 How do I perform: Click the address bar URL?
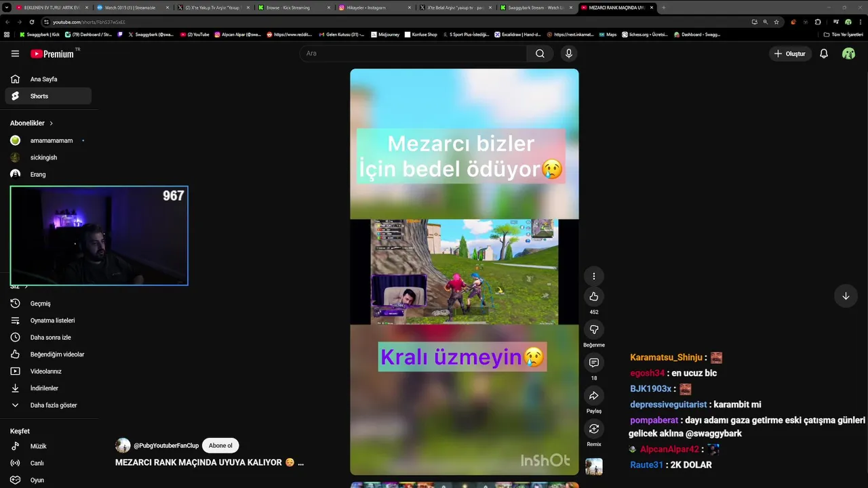89,22
